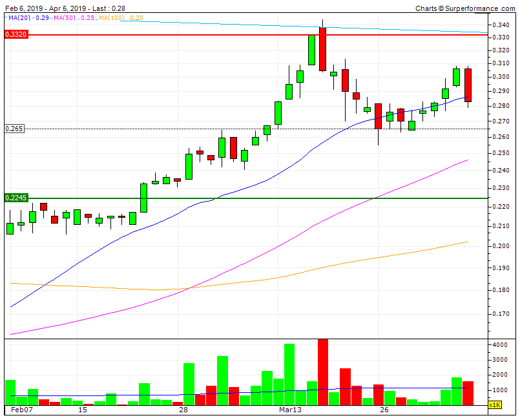Click the 26 date axis label

(384, 410)
